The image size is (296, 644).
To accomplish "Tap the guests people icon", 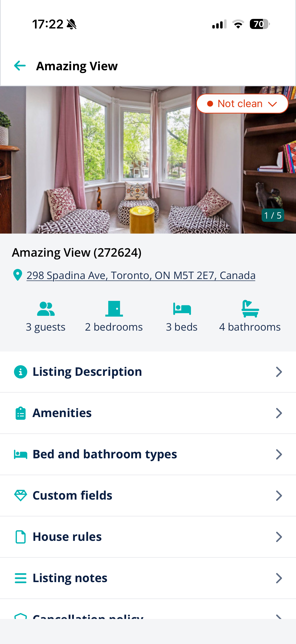I will [46, 309].
